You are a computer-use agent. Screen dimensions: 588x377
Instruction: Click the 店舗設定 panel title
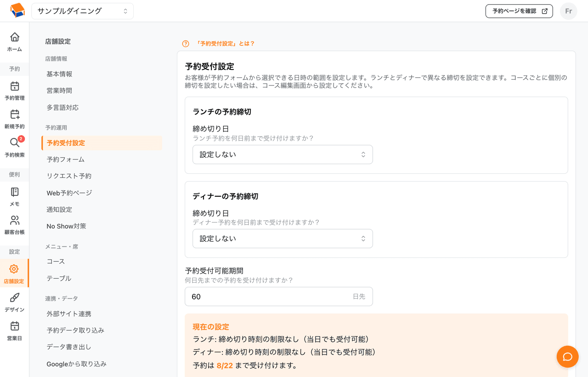(x=58, y=41)
